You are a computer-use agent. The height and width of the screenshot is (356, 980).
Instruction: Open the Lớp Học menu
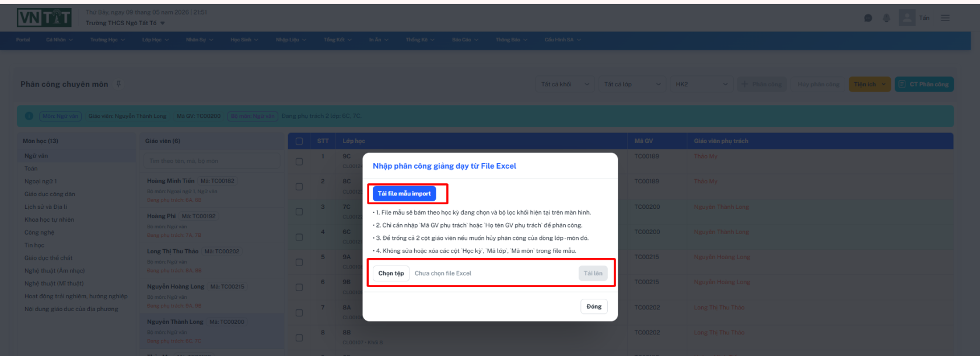[155, 40]
